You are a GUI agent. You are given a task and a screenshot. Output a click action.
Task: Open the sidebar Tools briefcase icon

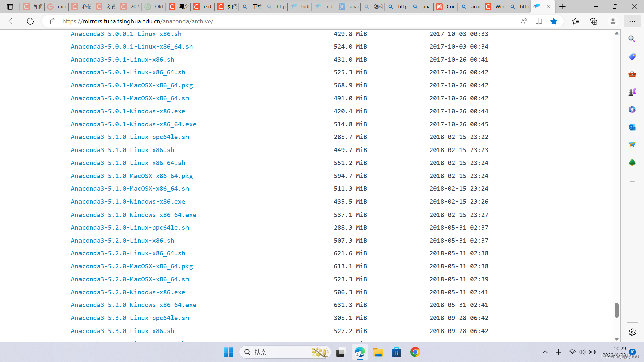click(x=632, y=74)
